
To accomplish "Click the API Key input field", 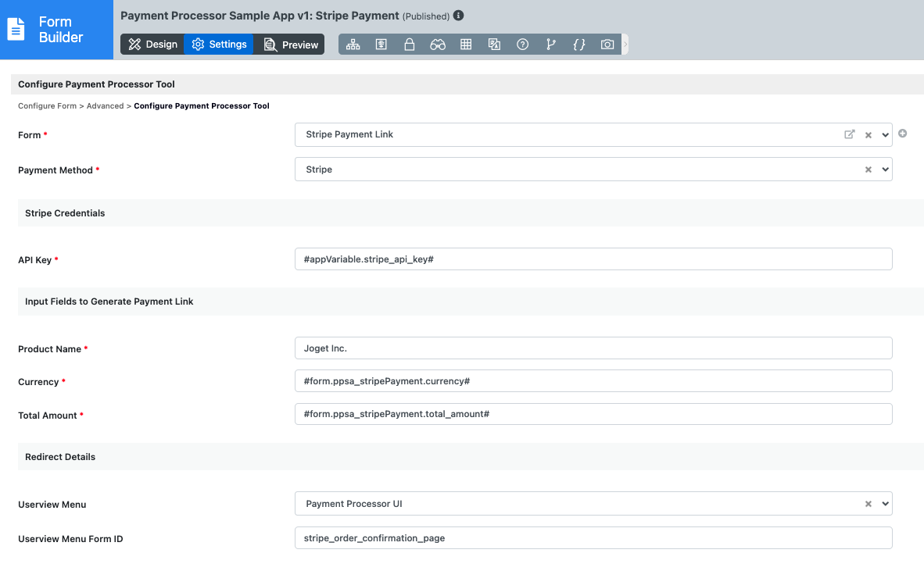I will pos(593,259).
